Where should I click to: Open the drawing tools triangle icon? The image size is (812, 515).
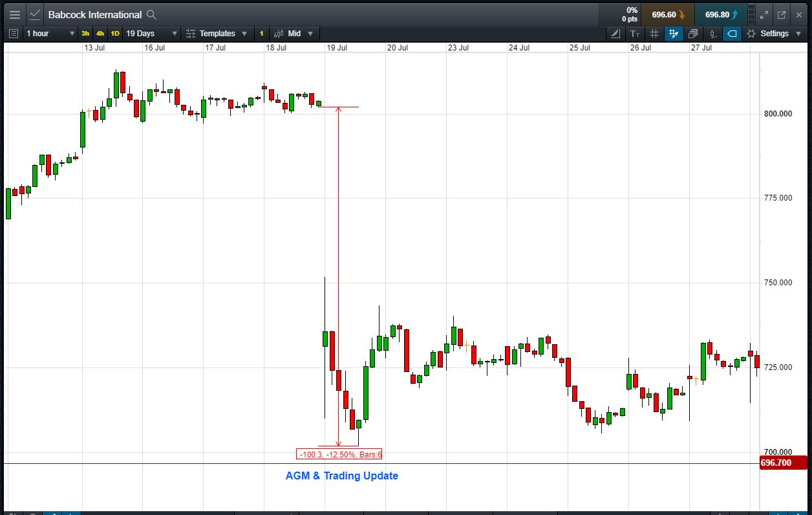point(616,34)
